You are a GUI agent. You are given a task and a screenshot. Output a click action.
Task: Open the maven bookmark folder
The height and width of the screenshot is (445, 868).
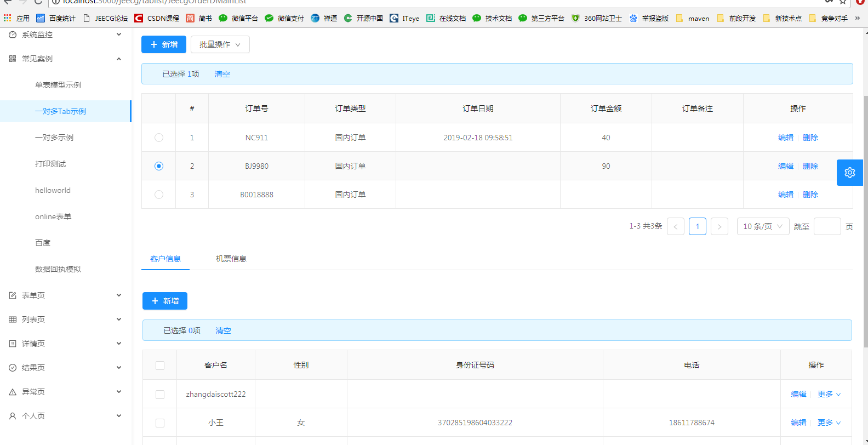click(x=693, y=18)
